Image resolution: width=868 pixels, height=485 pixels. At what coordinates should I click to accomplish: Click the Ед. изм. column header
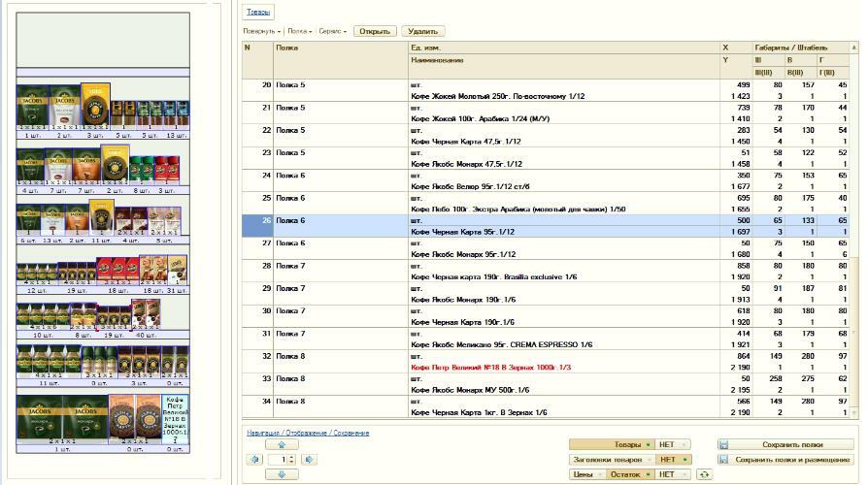pos(563,48)
